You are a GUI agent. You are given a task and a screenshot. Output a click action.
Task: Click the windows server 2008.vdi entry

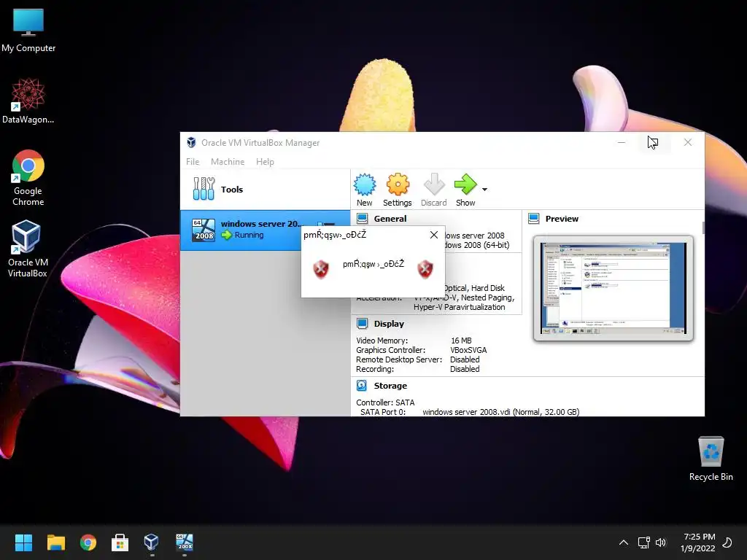click(500, 412)
